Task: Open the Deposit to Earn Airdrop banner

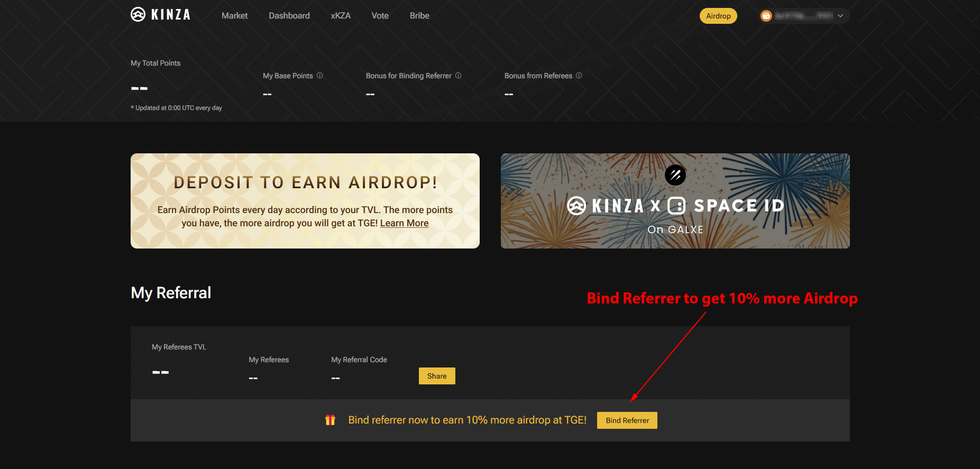Action: coord(305,201)
